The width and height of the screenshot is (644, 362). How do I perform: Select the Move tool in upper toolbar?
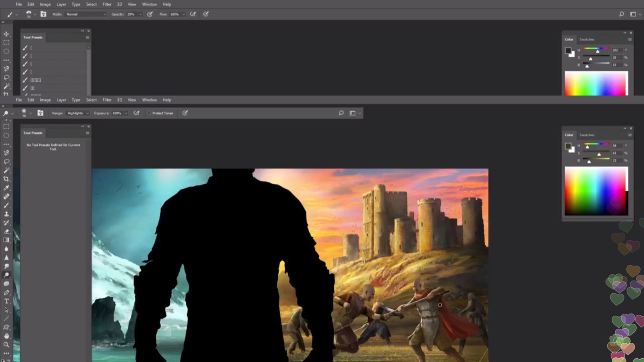(6, 34)
